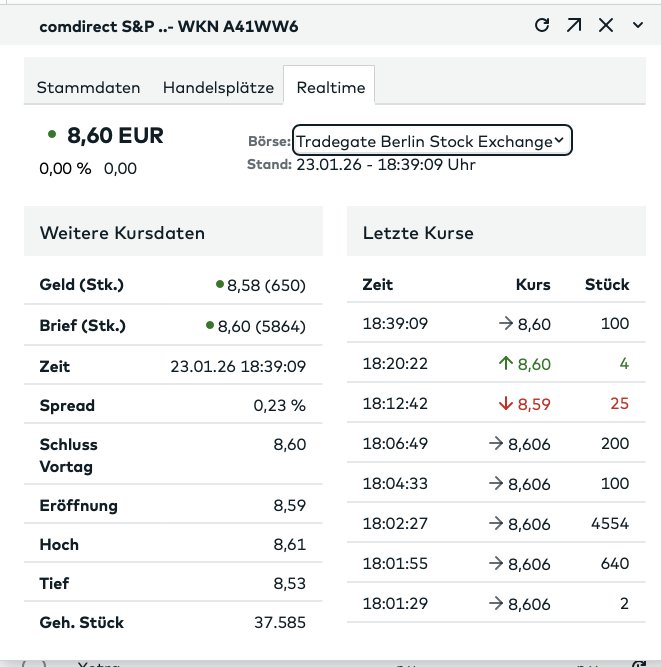Select the 18:02:27 trade row with 4554 Stück
The width and height of the screenshot is (661, 667).
(495, 523)
